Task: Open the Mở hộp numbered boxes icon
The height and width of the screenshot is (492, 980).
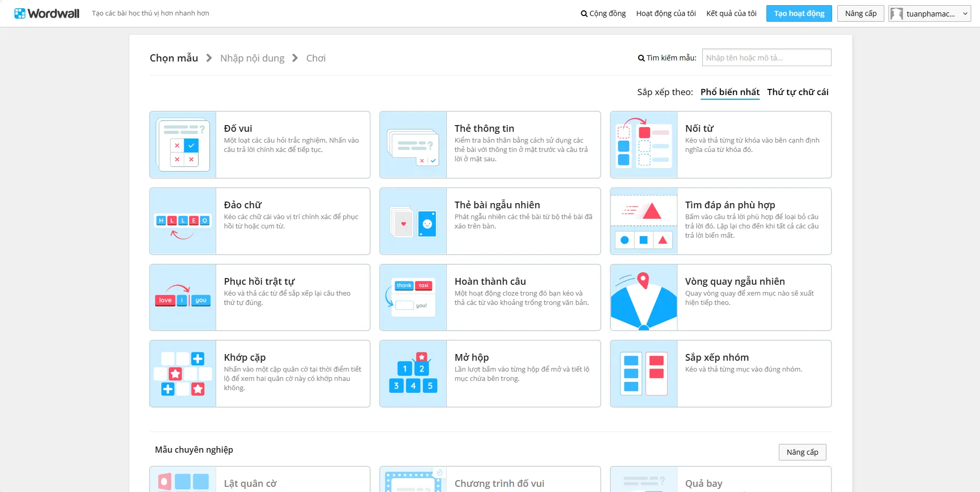Action: coord(413,374)
